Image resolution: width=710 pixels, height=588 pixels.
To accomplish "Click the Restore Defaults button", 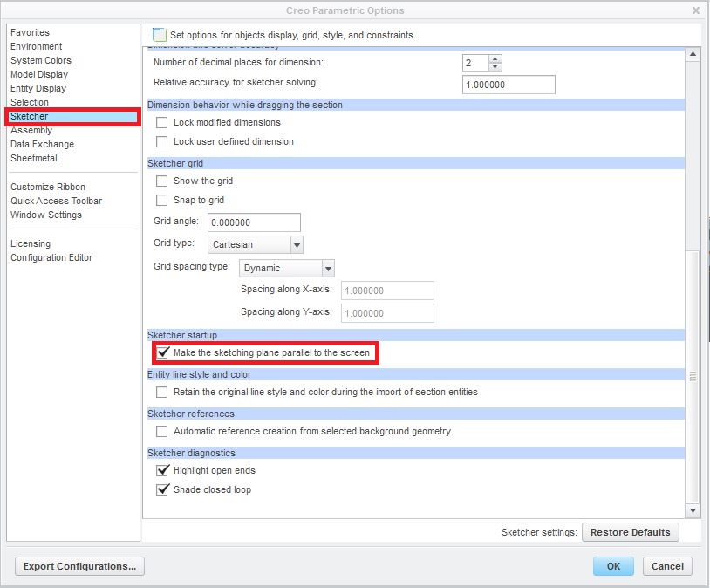I will (630, 532).
